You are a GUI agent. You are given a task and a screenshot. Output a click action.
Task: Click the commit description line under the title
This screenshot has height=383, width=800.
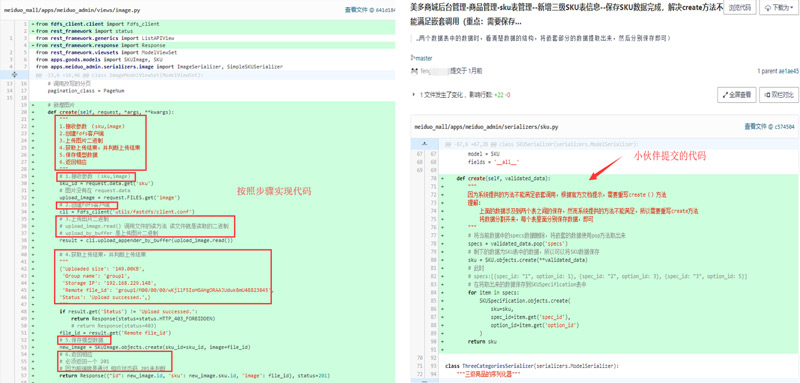pos(542,38)
